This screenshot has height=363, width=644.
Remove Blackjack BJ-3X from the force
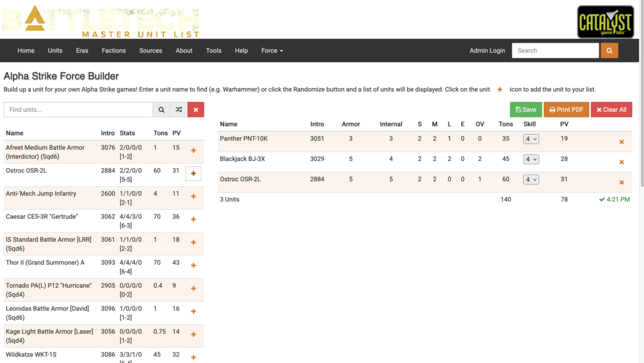621,162
